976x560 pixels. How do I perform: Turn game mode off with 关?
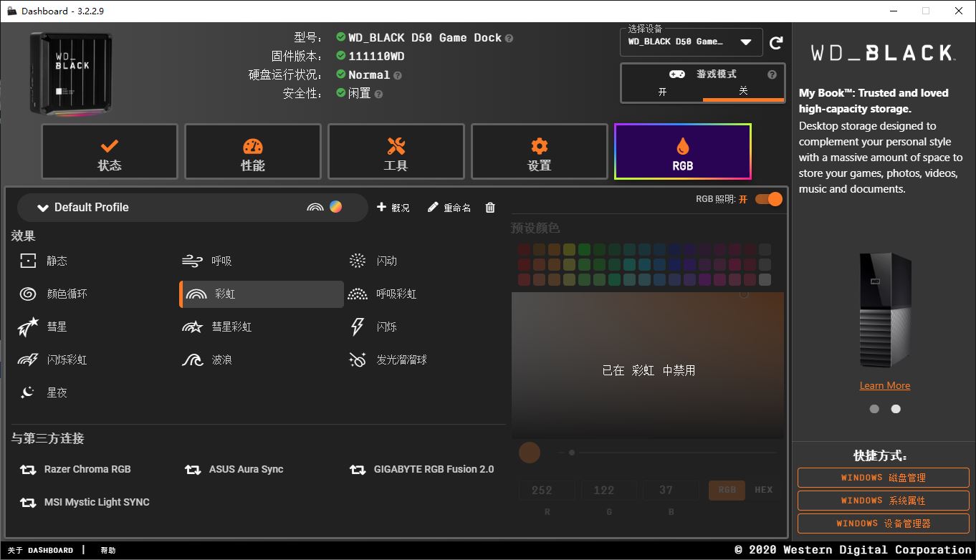[x=743, y=91]
